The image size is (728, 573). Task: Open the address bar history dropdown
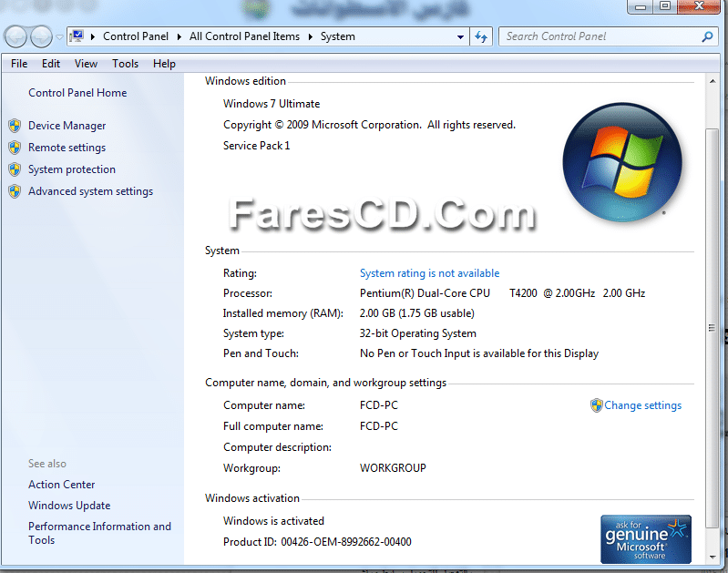pyautogui.click(x=460, y=36)
